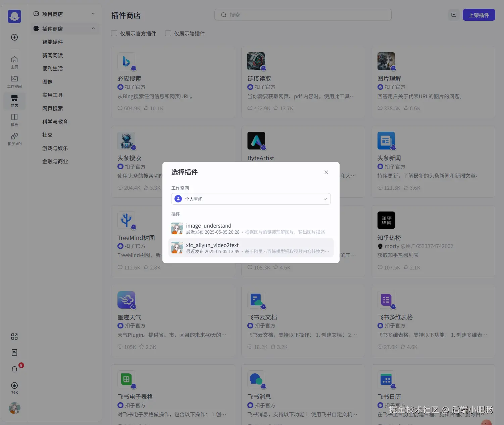Screen dimensions: 504x425
Task: Select the 实用工具 category
Action: click(52, 95)
